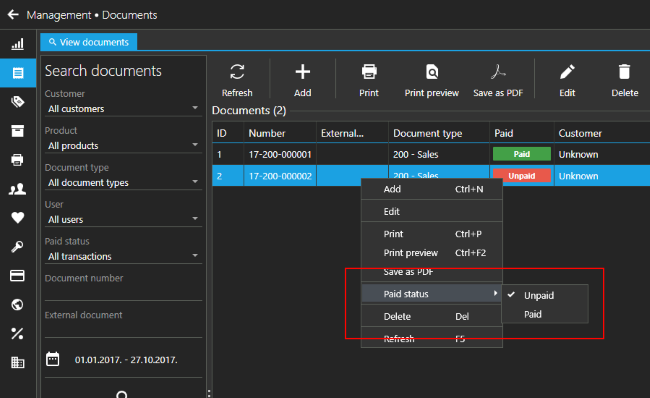Sort by the Paid column header
This screenshot has height=398, width=650.
[522, 133]
